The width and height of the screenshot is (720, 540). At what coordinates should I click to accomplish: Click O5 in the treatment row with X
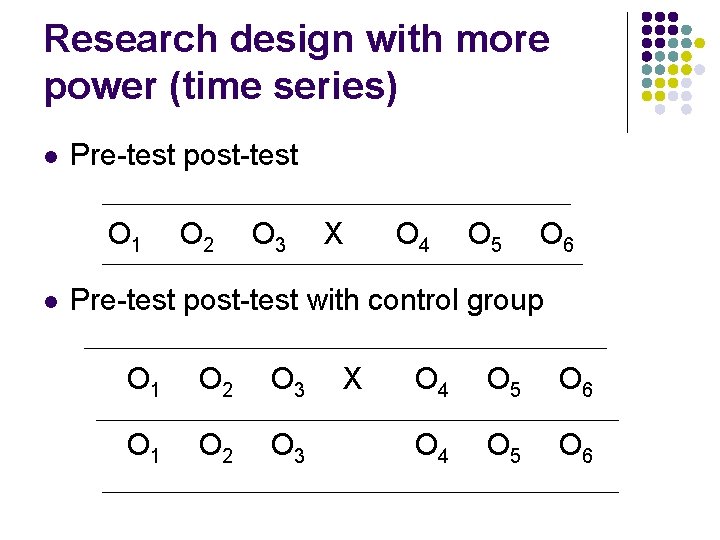coord(504,381)
